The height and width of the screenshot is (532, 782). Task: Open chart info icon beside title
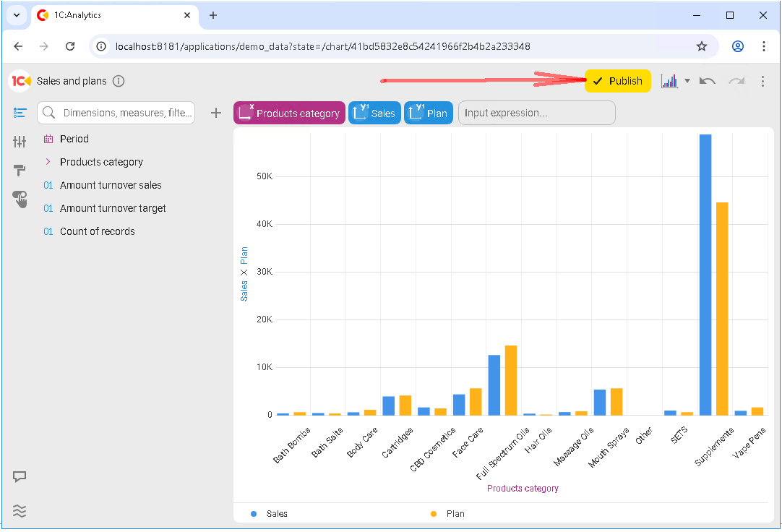119,81
